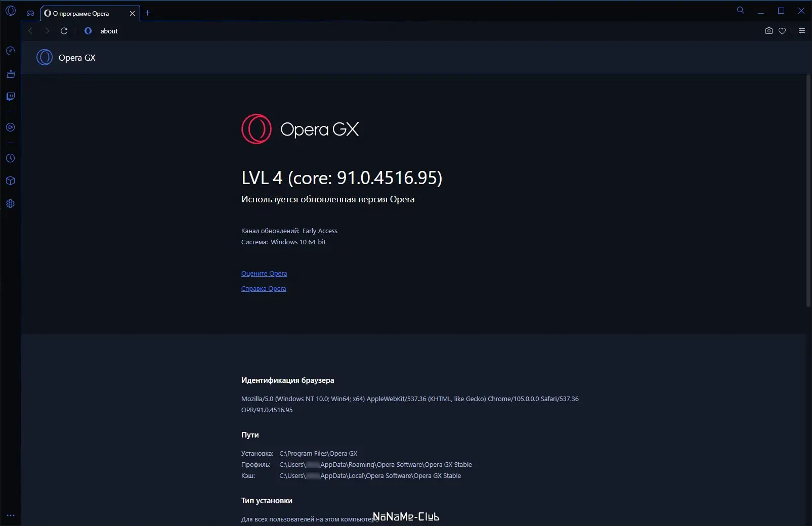Open History from the sidebar
This screenshot has width=812, height=526.
(11, 158)
